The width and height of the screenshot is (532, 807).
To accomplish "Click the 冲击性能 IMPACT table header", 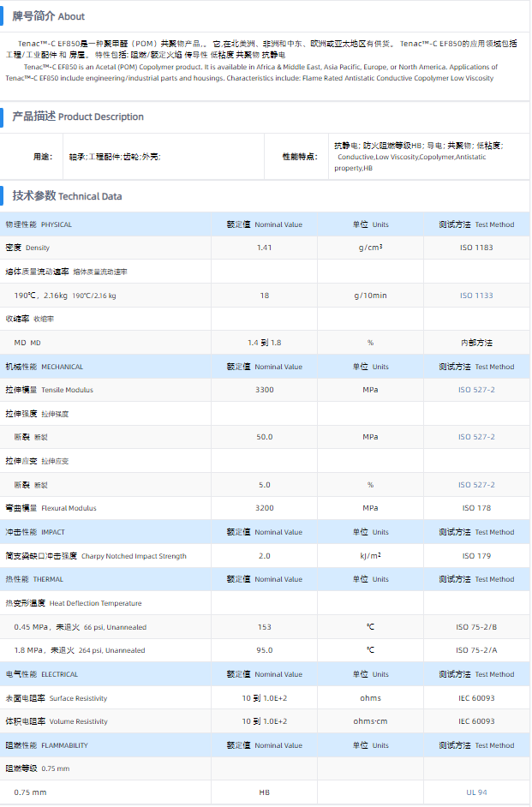I will pos(35,532).
